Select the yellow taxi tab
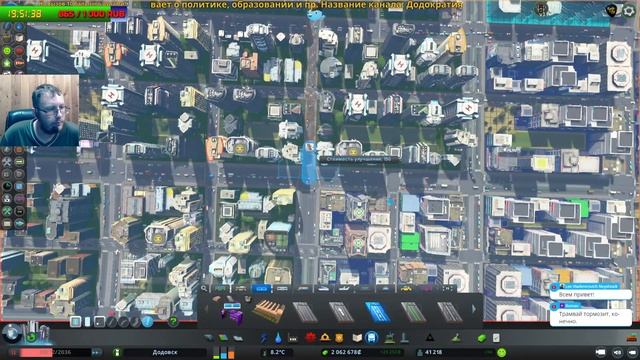This screenshot has height=360, width=640. pos(406,289)
